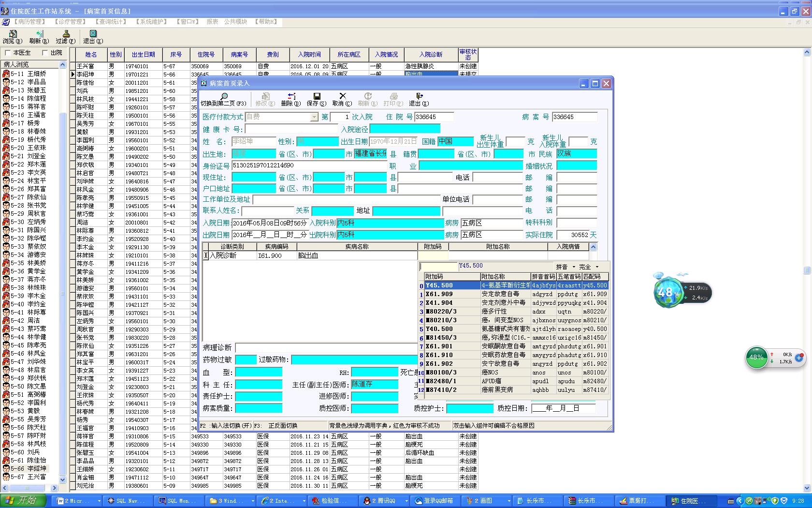Expand the 完全 match mode dropdown
This screenshot has width=812, height=508.
[x=597, y=267]
